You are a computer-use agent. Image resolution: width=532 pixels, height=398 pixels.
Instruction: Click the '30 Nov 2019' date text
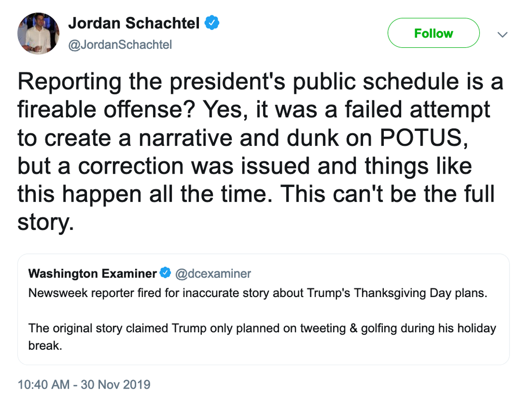(x=115, y=385)
